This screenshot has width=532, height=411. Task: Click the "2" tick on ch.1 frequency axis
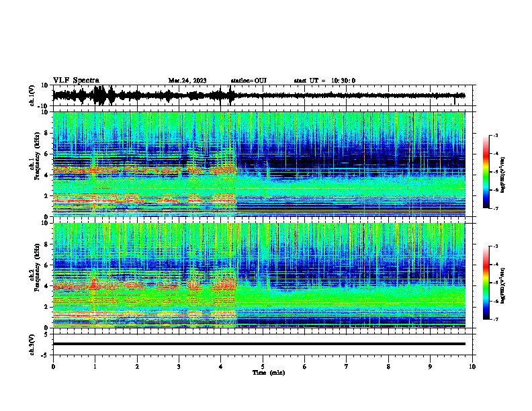47,196
